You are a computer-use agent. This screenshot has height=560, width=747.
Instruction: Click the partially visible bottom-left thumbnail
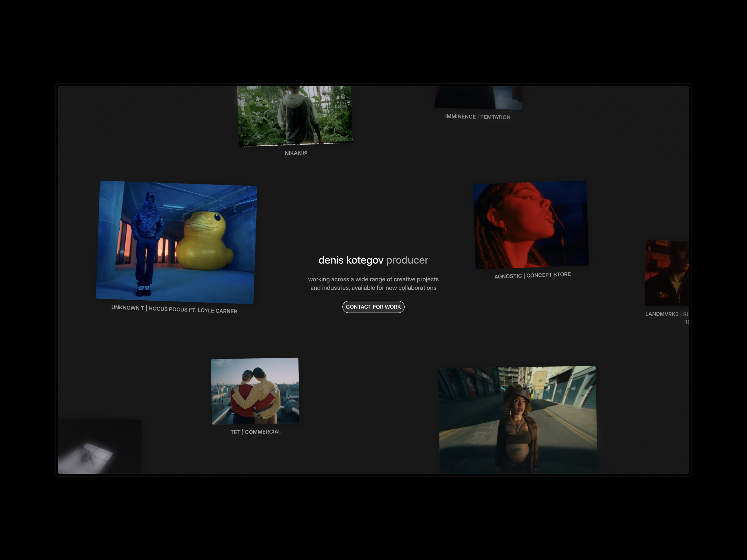100,446
